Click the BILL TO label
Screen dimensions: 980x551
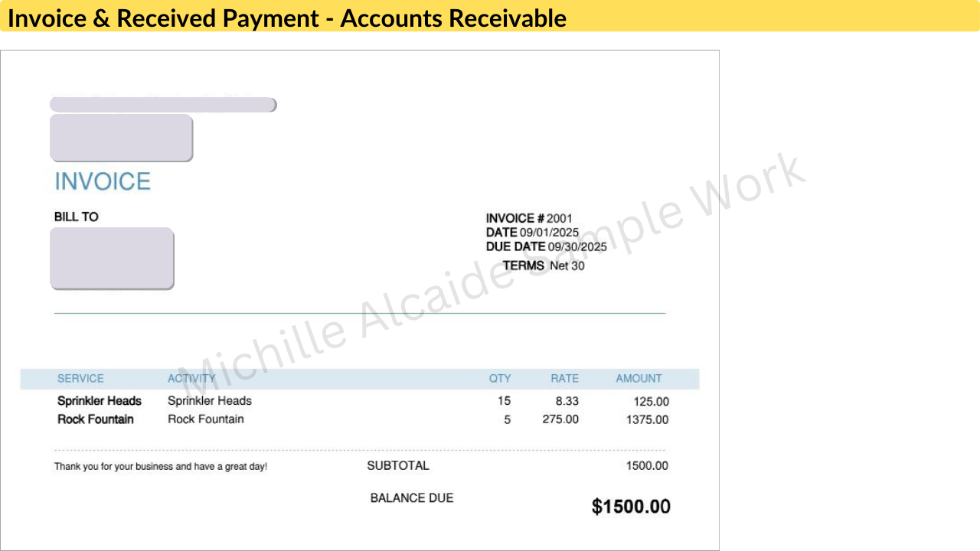[x=77, y=217]
